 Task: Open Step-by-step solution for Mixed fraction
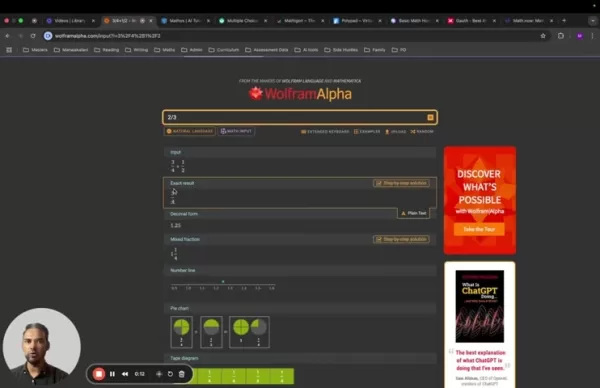(401, 239)
